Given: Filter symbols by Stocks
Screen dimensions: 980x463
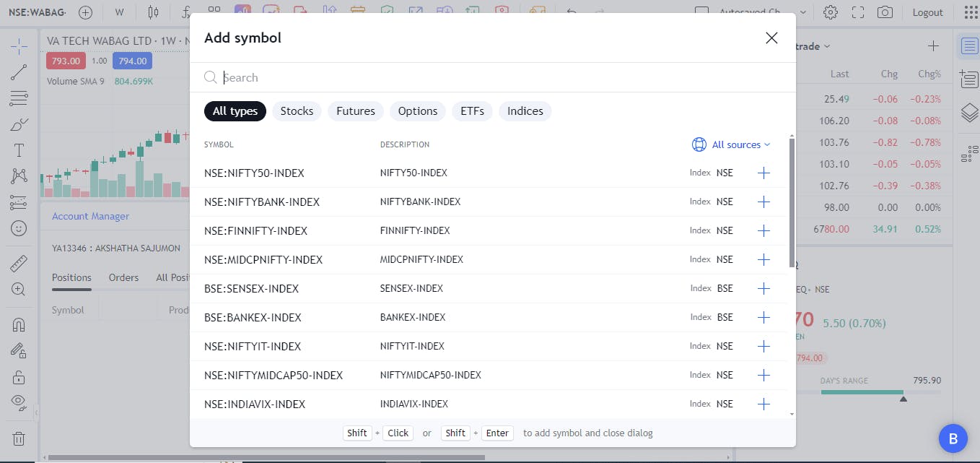Looking at the screenshot, I should click(297, 111).
